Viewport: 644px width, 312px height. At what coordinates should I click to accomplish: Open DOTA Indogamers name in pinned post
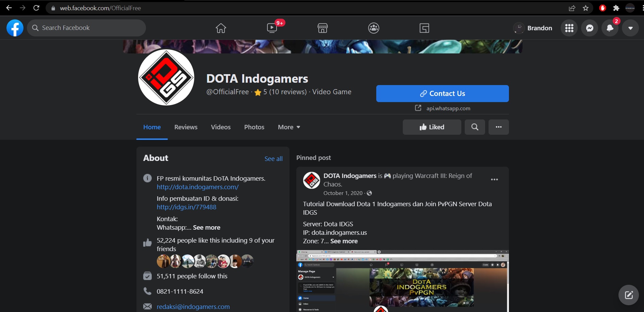point(350,176)
